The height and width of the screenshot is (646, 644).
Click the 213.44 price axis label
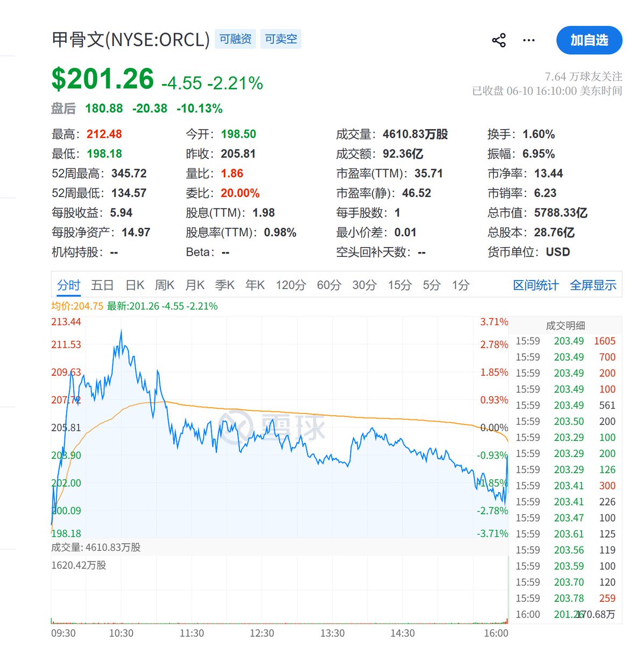66,321
